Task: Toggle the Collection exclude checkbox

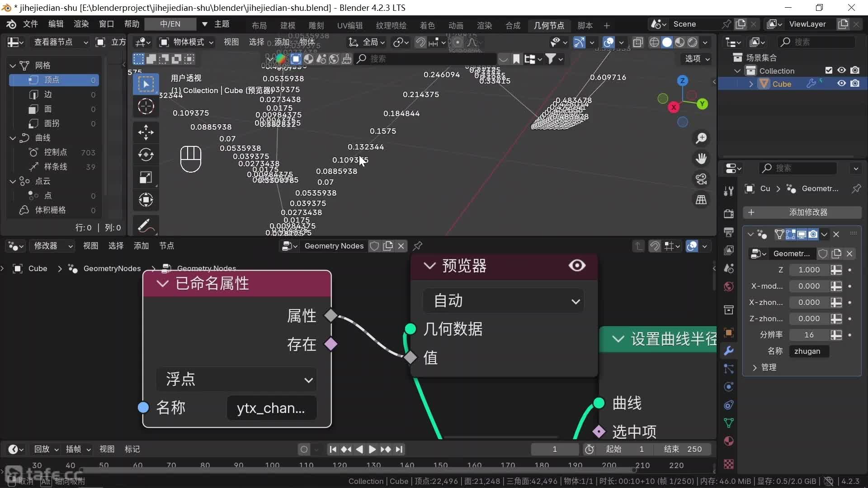Action: 829,70
